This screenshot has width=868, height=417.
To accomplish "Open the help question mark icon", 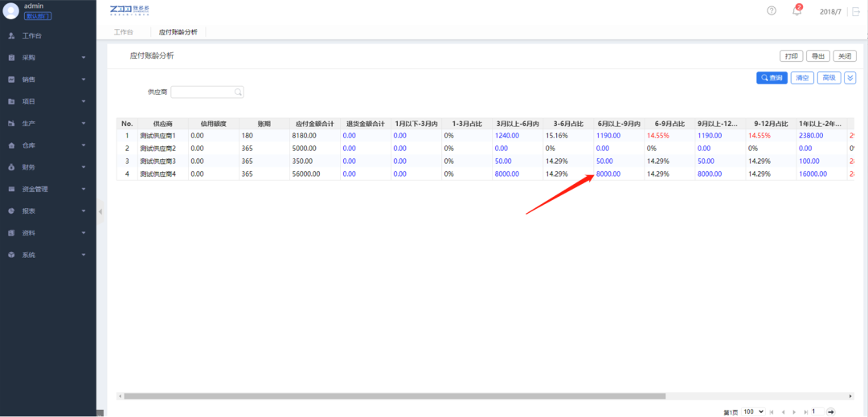I will pos(772,11).
